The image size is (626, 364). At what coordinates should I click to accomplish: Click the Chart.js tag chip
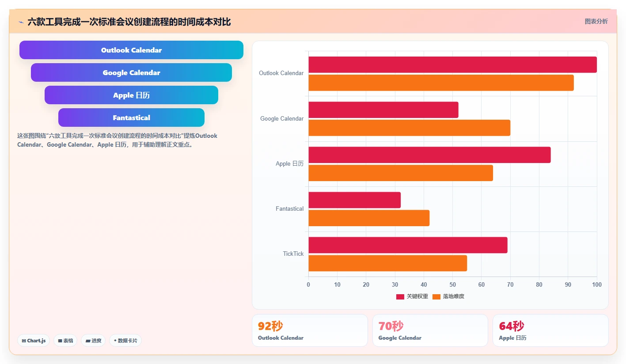(34, 341)
